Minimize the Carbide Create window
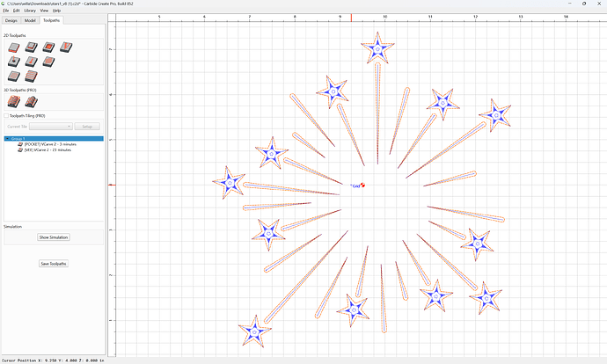 (x=570, y=4)
